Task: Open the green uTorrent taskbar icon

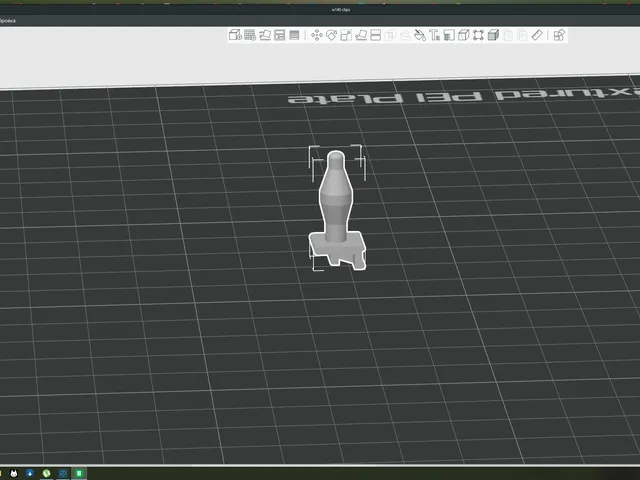Action: (x=46, y=473)
